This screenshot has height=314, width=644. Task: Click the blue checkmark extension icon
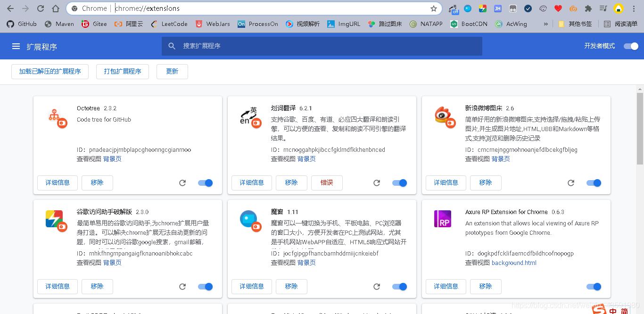(x=528, y=8)
